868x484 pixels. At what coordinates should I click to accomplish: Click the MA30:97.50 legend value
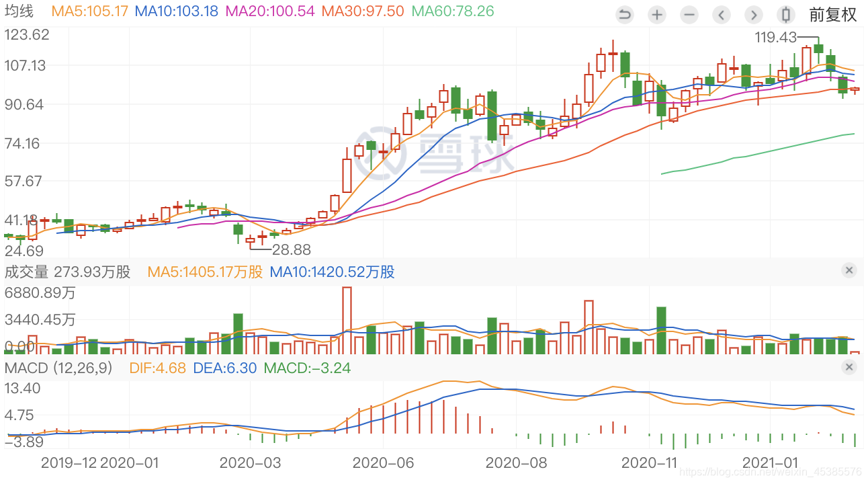[363, 11]
